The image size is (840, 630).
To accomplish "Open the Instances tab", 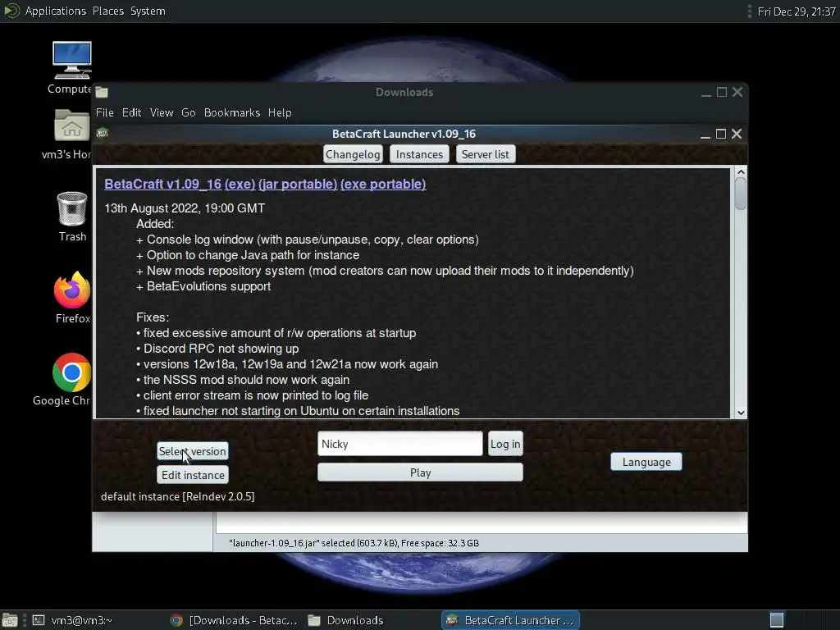I will 419,154.
